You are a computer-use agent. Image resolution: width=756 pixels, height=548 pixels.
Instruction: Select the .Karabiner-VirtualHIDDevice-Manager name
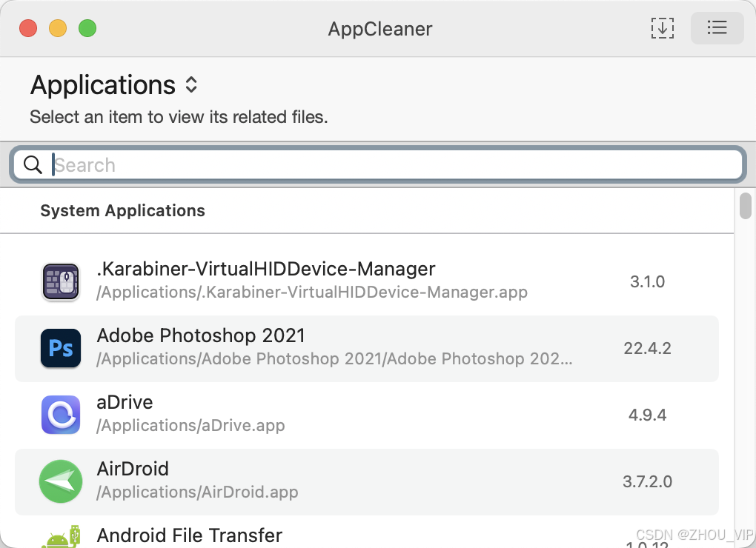265,269
